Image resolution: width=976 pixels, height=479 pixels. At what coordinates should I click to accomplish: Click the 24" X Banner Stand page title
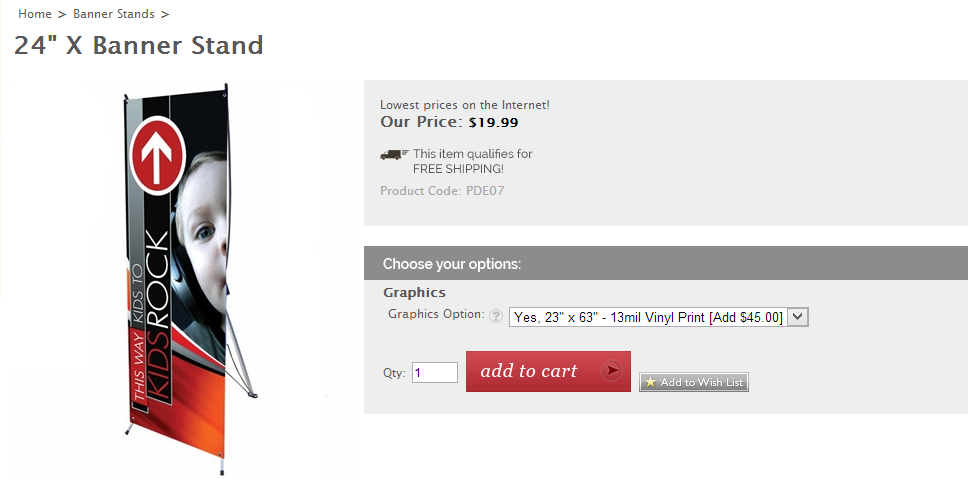point(139,45)
